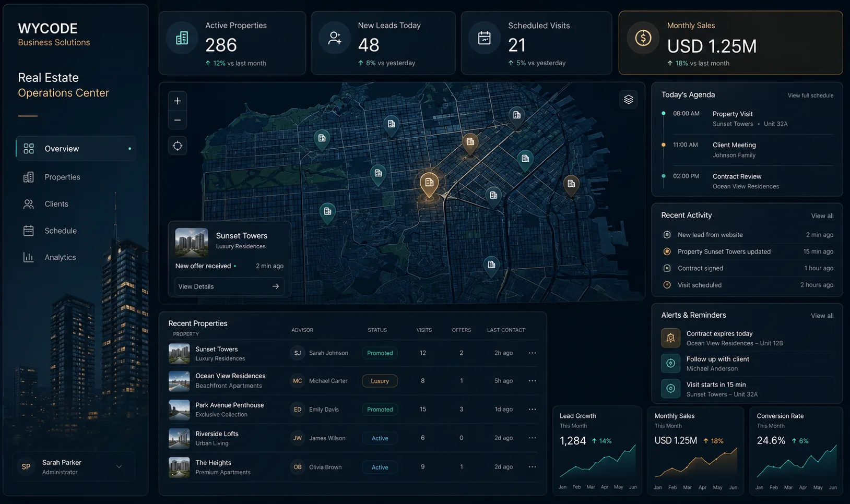Click Active status badge for Riverside Lofts
The width and height of the screenshot is (850, 504).
pos(380,438)
